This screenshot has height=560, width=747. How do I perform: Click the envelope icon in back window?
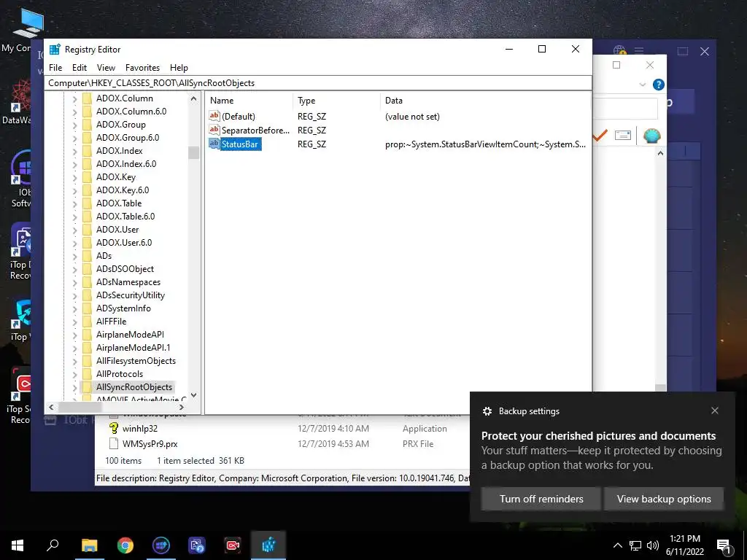(623, 135)
